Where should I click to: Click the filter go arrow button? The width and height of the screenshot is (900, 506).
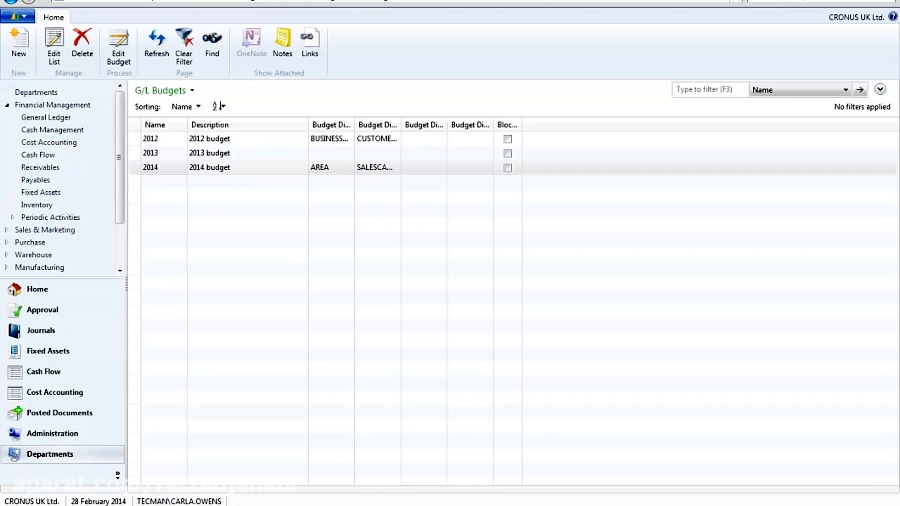(860, 89)
